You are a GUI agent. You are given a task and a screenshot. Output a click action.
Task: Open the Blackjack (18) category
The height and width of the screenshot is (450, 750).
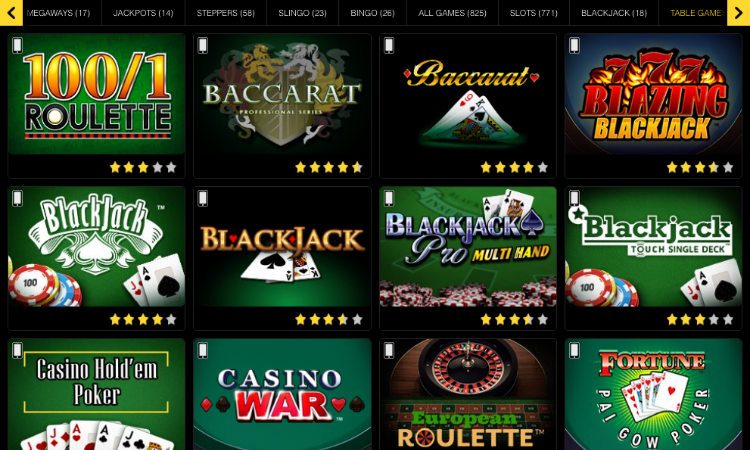(x=614, y=13)
